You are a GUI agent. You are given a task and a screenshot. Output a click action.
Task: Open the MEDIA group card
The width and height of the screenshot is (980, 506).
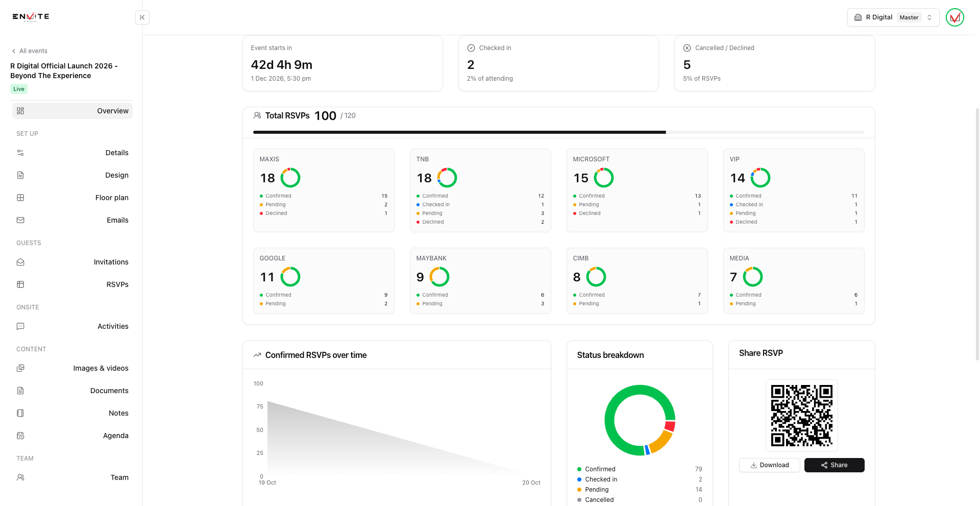coord(794,281)
